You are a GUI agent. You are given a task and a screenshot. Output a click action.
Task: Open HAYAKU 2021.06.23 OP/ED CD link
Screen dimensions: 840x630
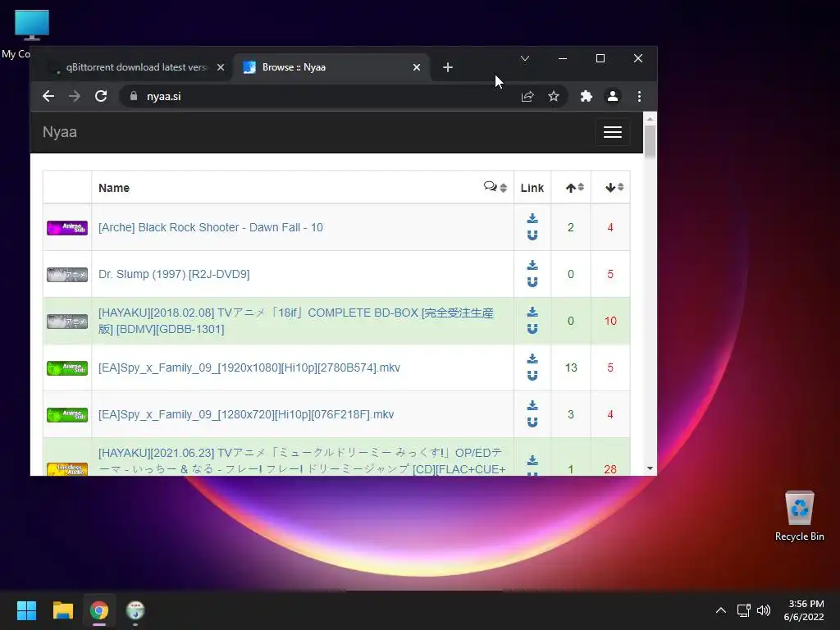click(302, 461)
